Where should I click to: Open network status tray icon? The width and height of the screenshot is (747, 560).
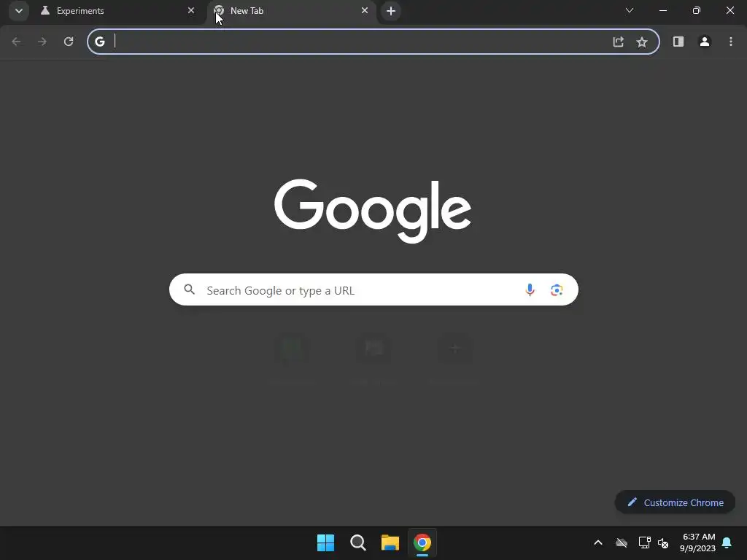[x=644, y=542]
